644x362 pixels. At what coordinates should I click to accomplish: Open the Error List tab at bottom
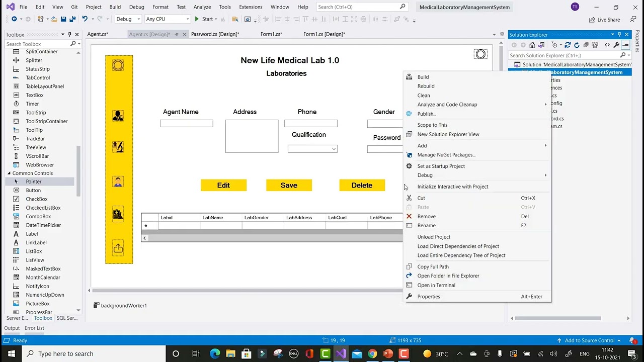[34, 328]
